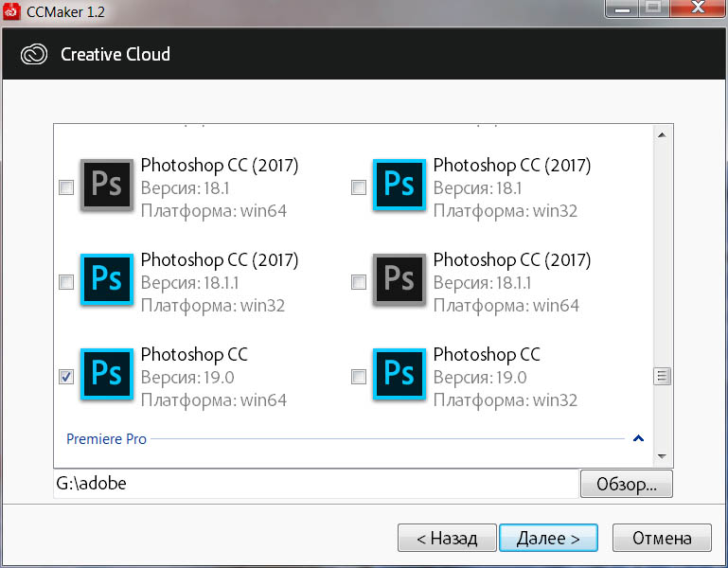728x568 pixels.
Task: Enable Photoshop 18.1 win64 checkbox
Action: [66, 187]
